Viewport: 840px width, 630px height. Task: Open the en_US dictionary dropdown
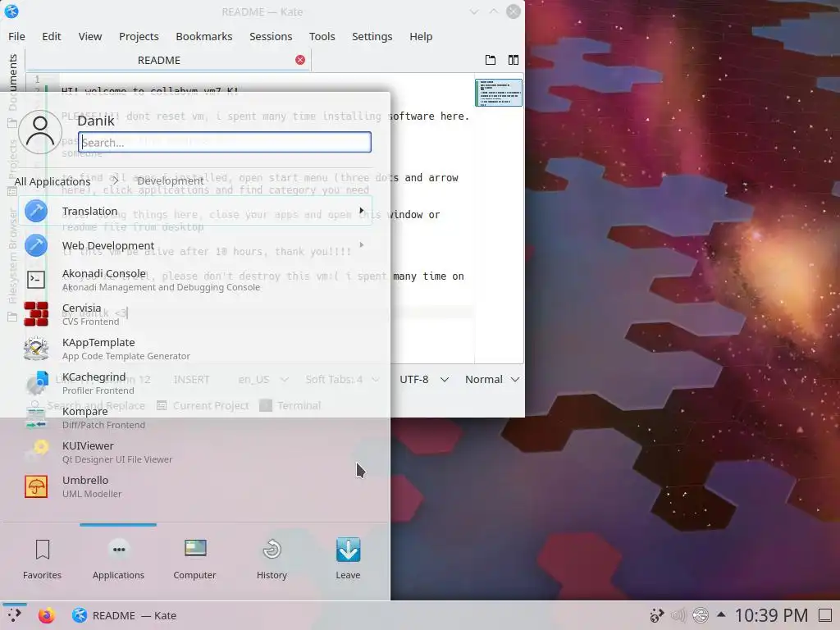click(263, 379)
